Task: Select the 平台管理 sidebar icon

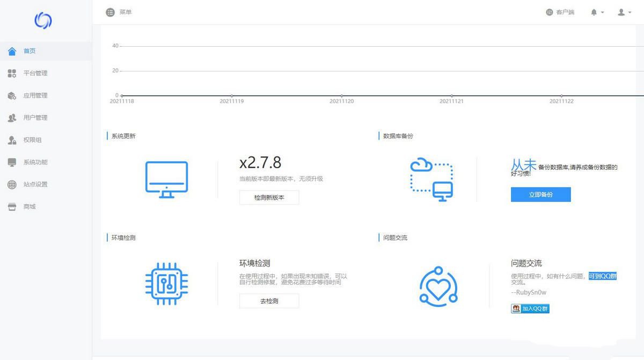Action: (12, 73)
